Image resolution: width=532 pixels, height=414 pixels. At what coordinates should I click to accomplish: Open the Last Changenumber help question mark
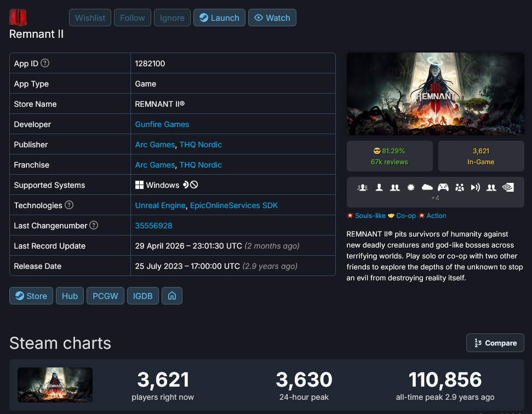[x=94, y=225]
